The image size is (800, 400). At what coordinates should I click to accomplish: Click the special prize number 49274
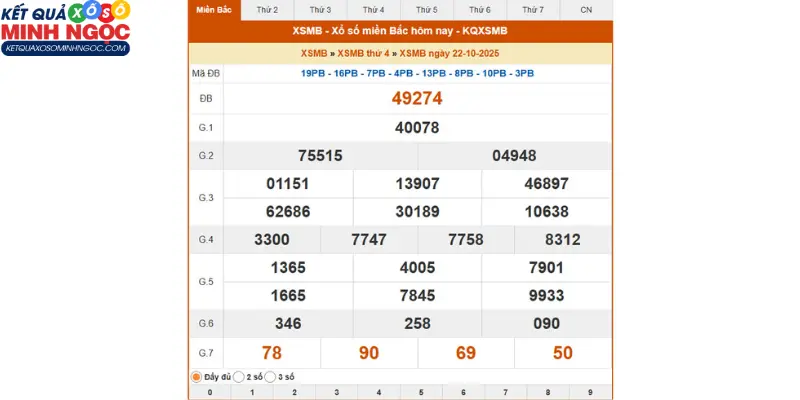(417, 98)
